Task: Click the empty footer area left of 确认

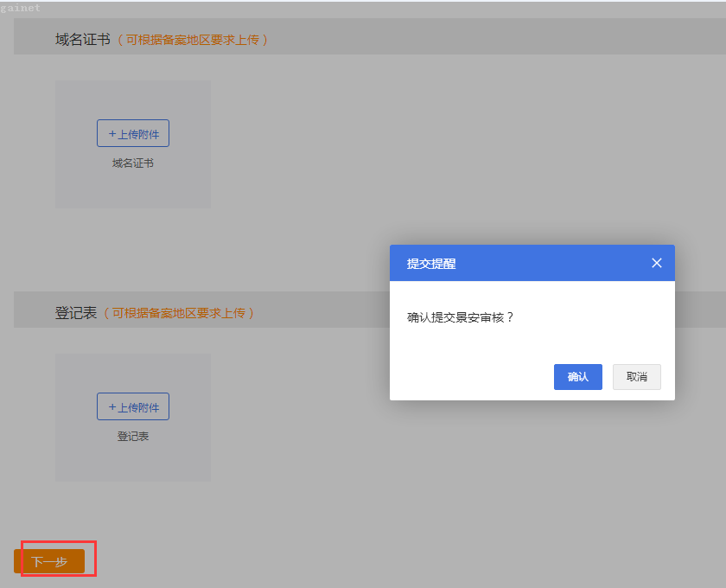Action: pyautogui.click(x=467, y=377)
